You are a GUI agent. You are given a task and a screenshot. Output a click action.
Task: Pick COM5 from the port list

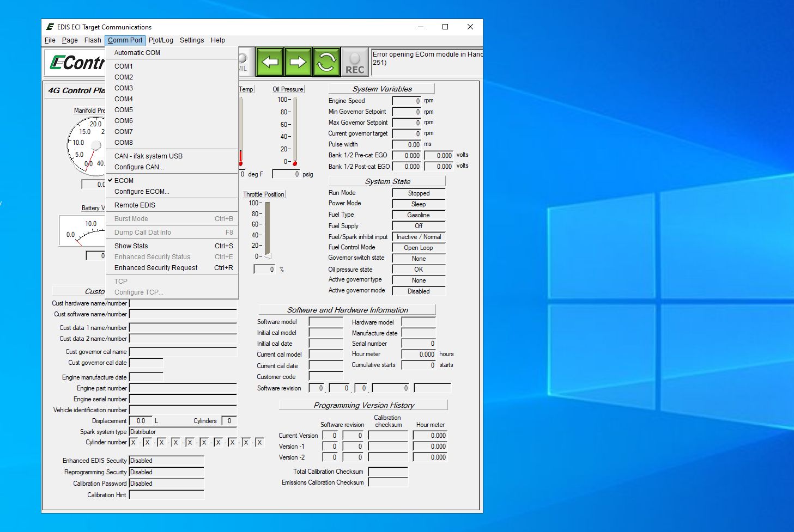click(x=124, y=110)
